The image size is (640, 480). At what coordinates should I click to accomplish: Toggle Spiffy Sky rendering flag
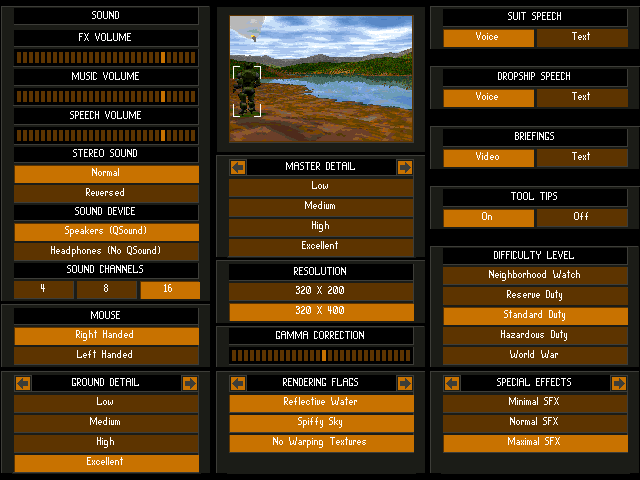click(321, 423)
